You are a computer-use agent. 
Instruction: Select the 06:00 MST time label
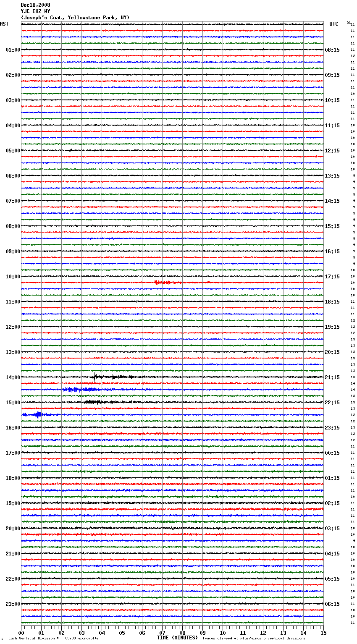point(13,176)
